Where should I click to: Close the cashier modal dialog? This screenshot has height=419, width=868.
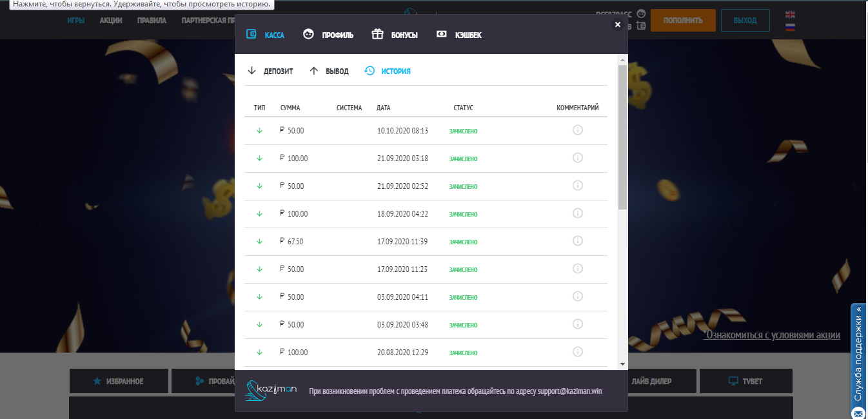click(x=617, y=24)
